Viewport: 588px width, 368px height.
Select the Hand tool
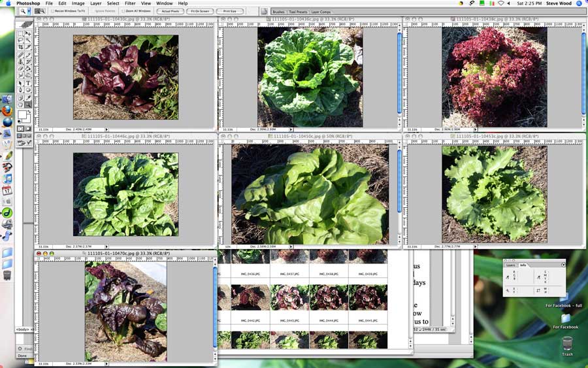point(21,105)
